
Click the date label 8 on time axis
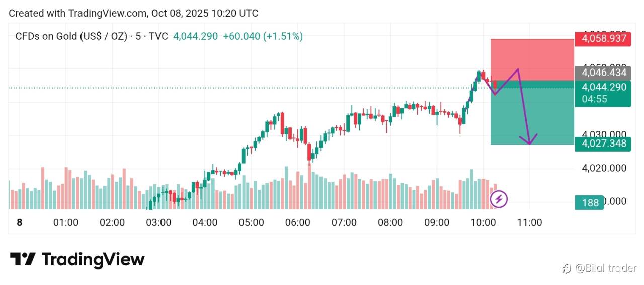(x=20, y=222)
